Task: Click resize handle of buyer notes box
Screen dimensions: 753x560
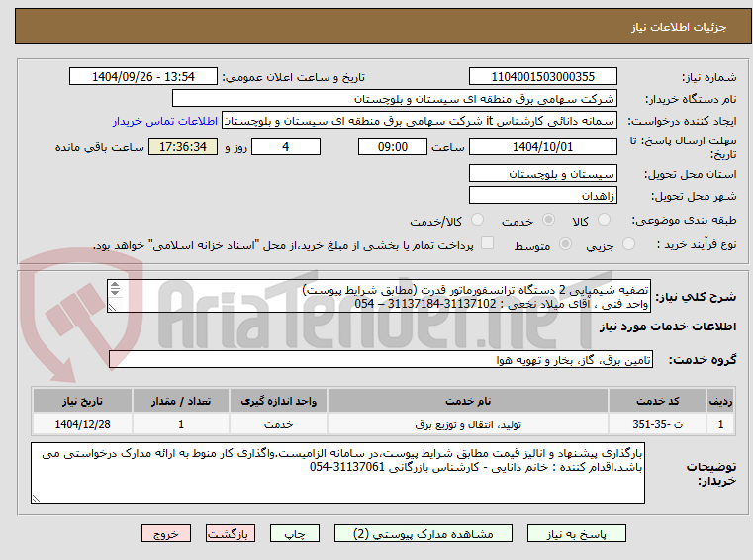Action: point(36,499)
